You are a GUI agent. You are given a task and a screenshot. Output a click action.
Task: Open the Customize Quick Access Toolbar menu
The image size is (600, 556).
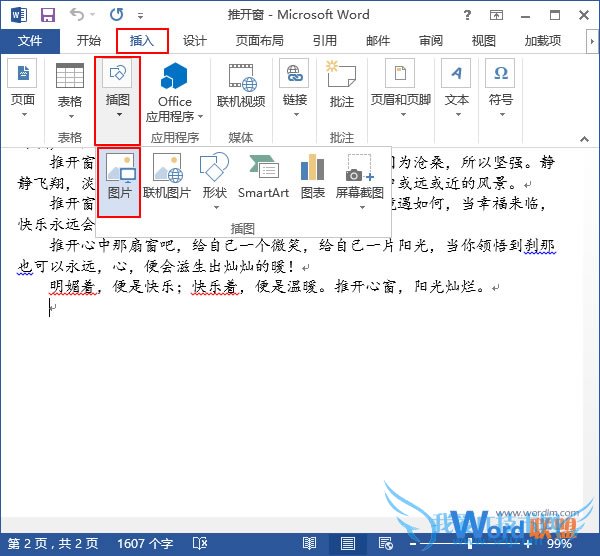[140, 16]
